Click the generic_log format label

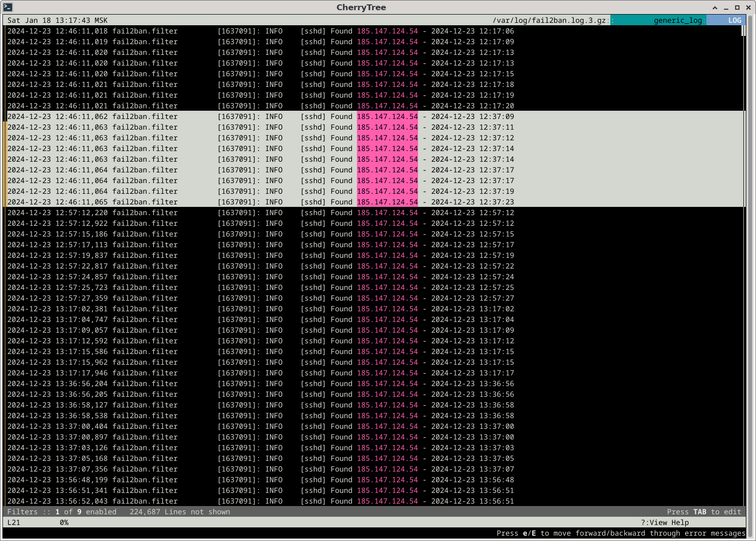pos(677,20)
